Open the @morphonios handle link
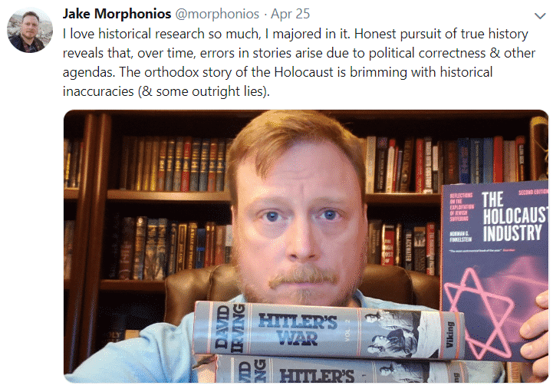Image resolution: width=553 pixels, height=392 pixels. 217,14
